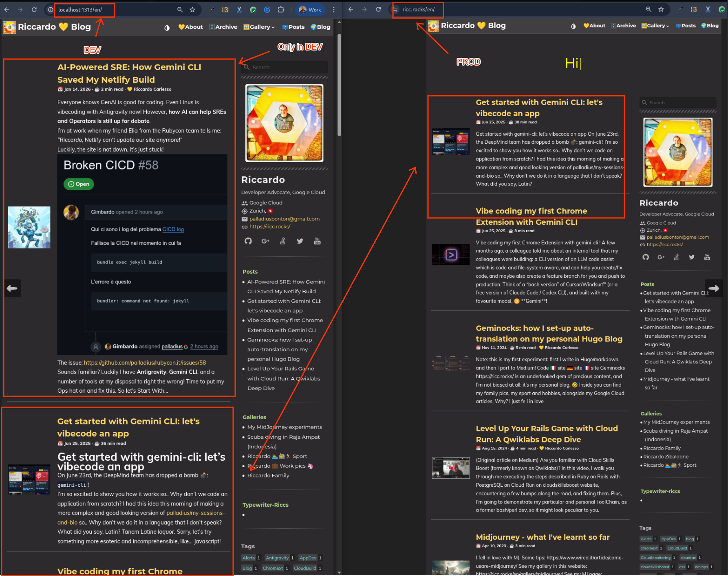This screenshot has width=728, height=576.
Task: Click the eyedropper extension icon in browser toolbar
Action: tap(212, 9)
